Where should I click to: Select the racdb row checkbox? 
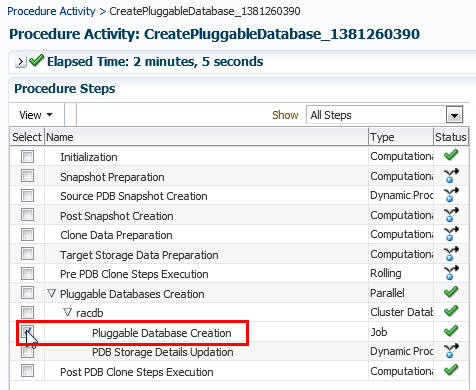(x=27, y=312)
